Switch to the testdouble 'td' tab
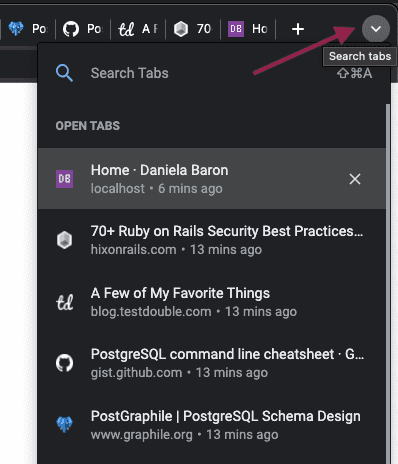The width and height of the screenshot is (398, 464). pos(138,29)
